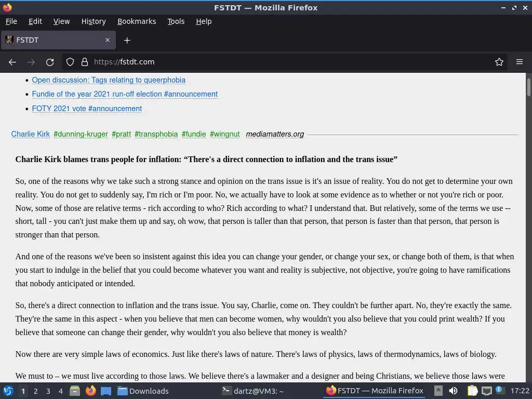Viewport: 532px width, 399px height.
Task: Click the network monitor tray icon
Action: point(486,391)
